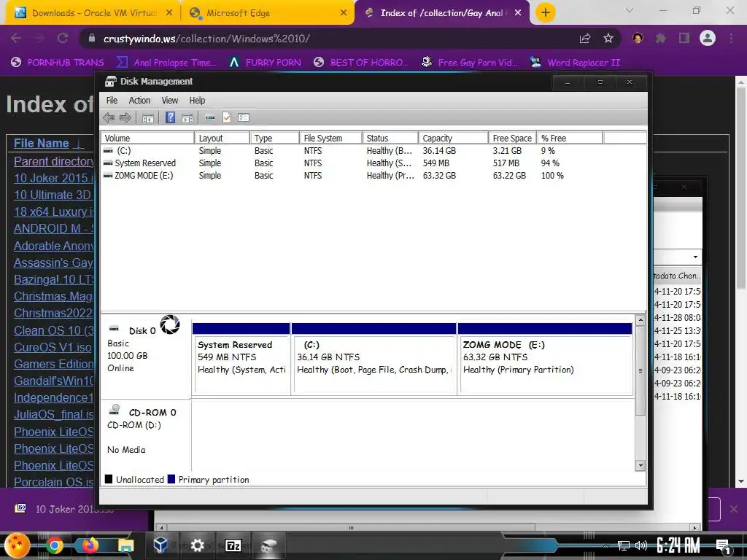The width and height of the screenshot is (747, 560).
Task: Click the checkmark sheet Properties toolbar icon
Action: pyautogui.click(x=227, y=117)
